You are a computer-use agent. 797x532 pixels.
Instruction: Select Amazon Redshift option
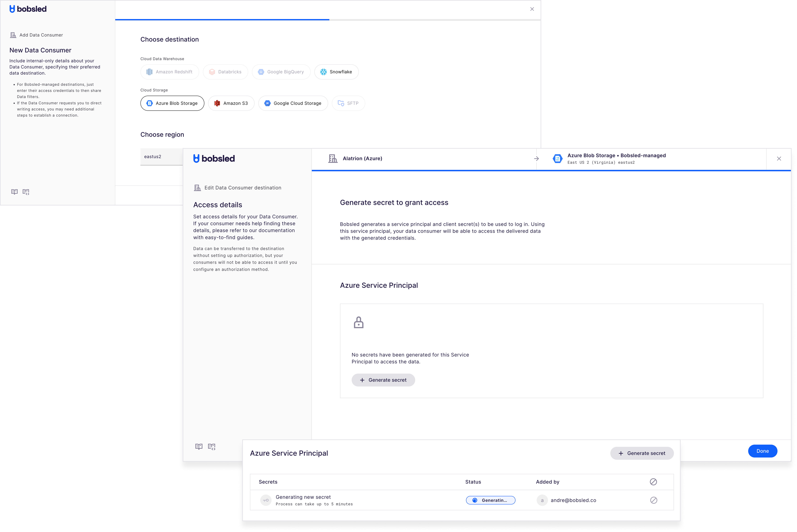(169, 72)
